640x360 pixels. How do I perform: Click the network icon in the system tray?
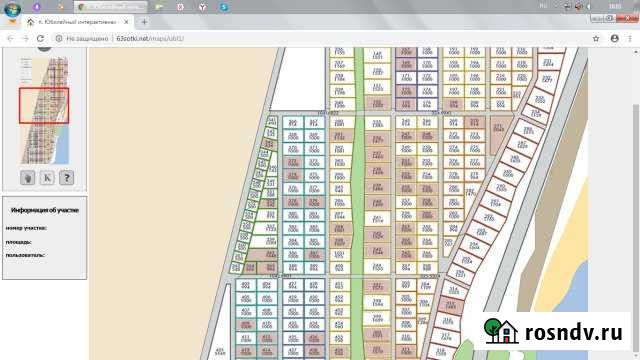(568, 7)
